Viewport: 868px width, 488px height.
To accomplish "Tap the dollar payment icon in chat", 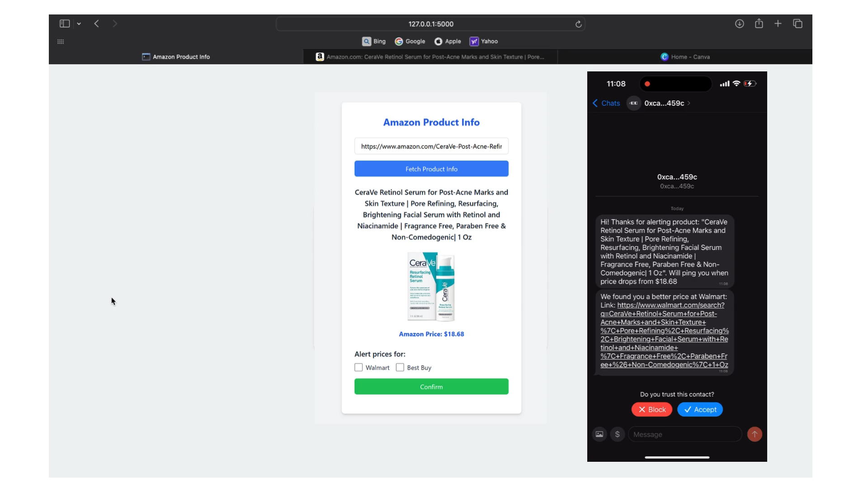I will pos(617,434).
